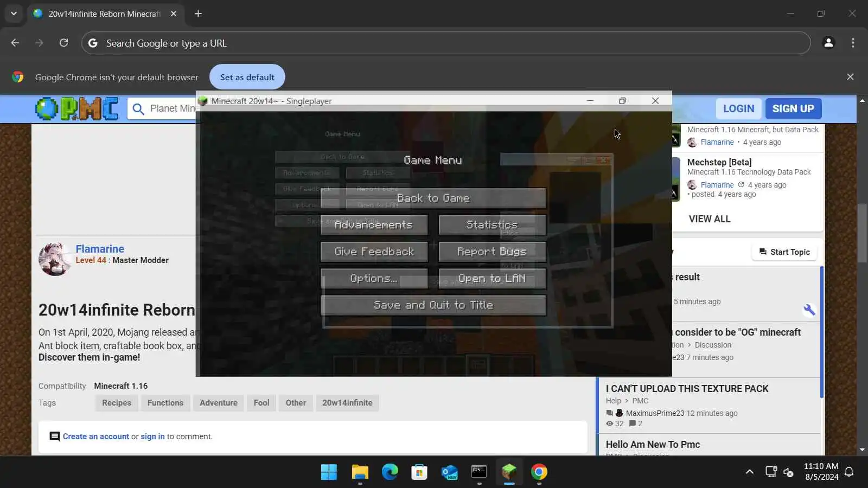Select the Other tag
Screen dimensions: 868x488
pyautogui.click(x=296, y=403)
